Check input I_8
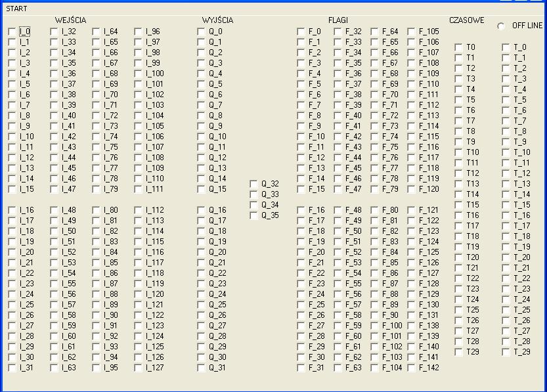The image size is (547, 392). coord(12,116)
